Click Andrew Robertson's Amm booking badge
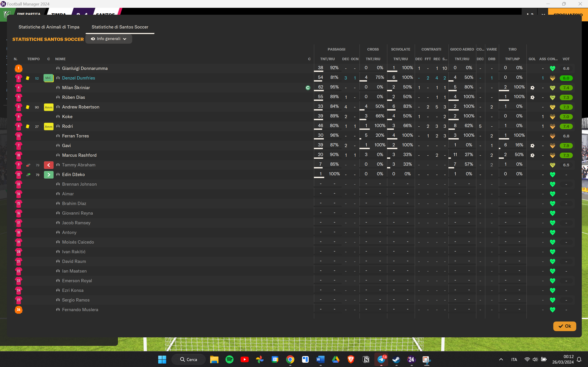 pyautogui.click(x=49, y=107)
